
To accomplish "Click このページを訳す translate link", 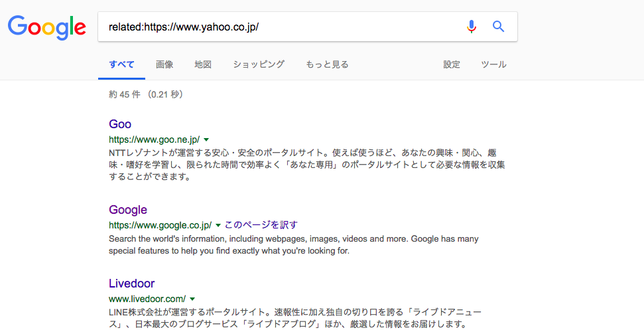I will point(261,225).
